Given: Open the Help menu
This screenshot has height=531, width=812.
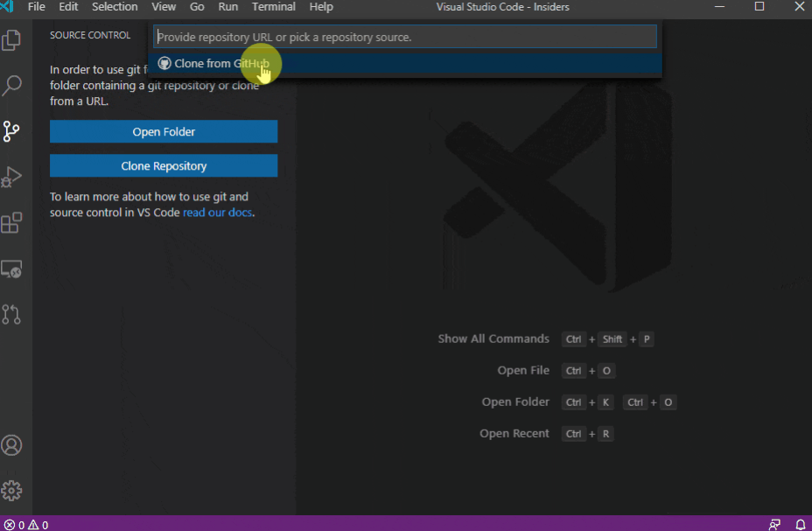Looking at the screenshot, I should 321,7.
